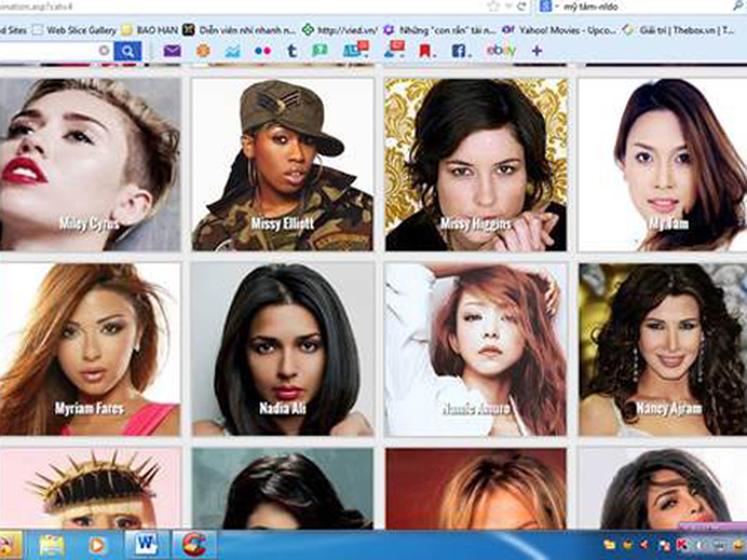Open the Yahoo! Movies bookmark
This screenshot has height=560, width=747.
point(559,30)
